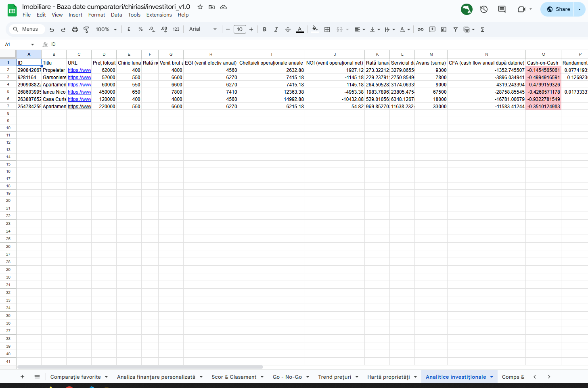Click the Insert link icon
Screen dimensions: 588x388
(x=420, y=29)
